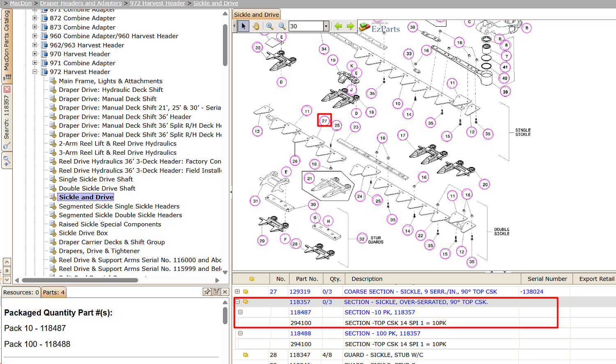Click callout 23 in the diagram
This screenshot has width=616, height=364.
click(356, 127)
